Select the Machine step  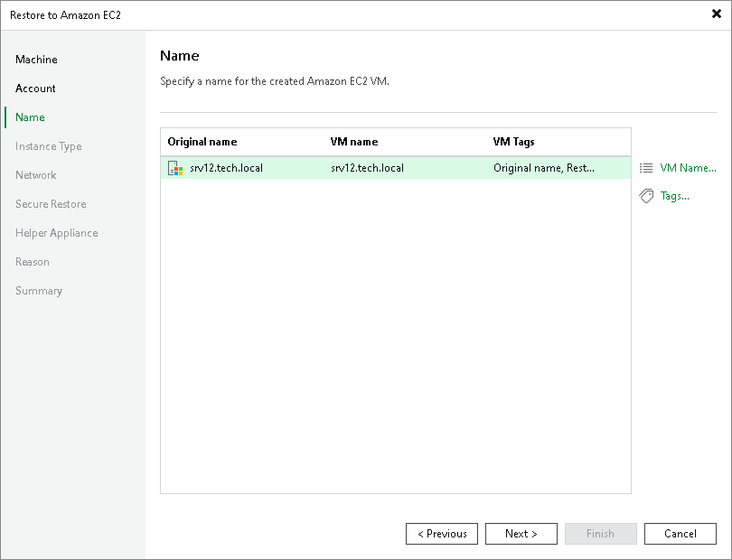pyautogui.click(x=36, y=59)
